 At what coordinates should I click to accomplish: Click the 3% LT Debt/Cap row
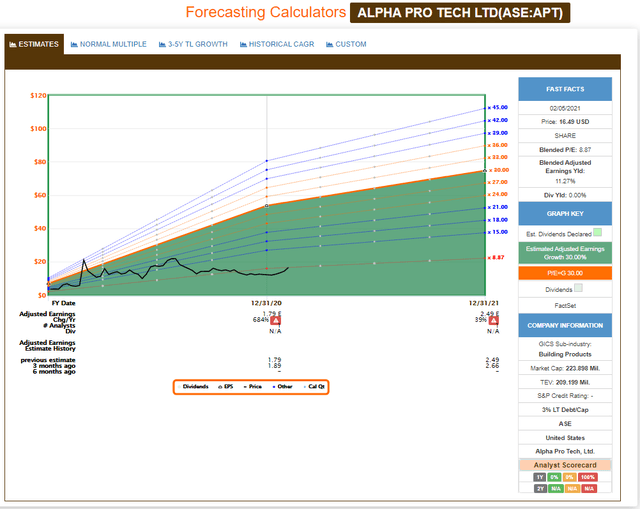pyautogui.click(x=565, y=409)
